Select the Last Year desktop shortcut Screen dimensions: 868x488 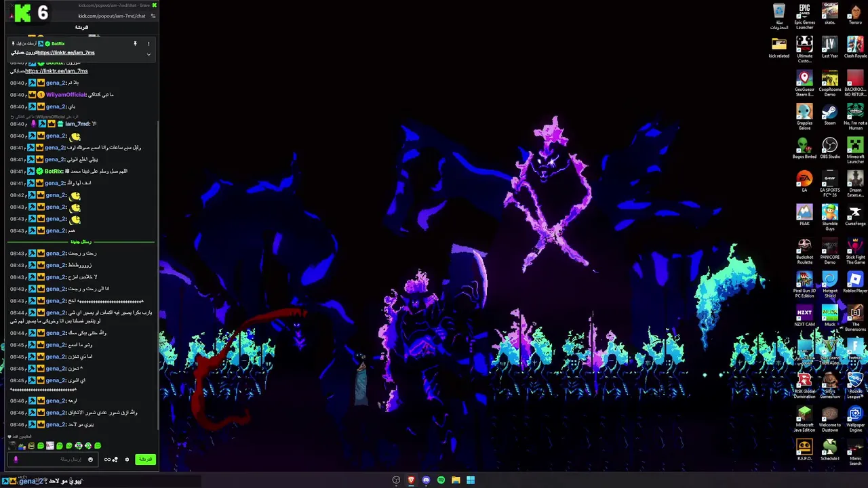(x=830, y=47)
